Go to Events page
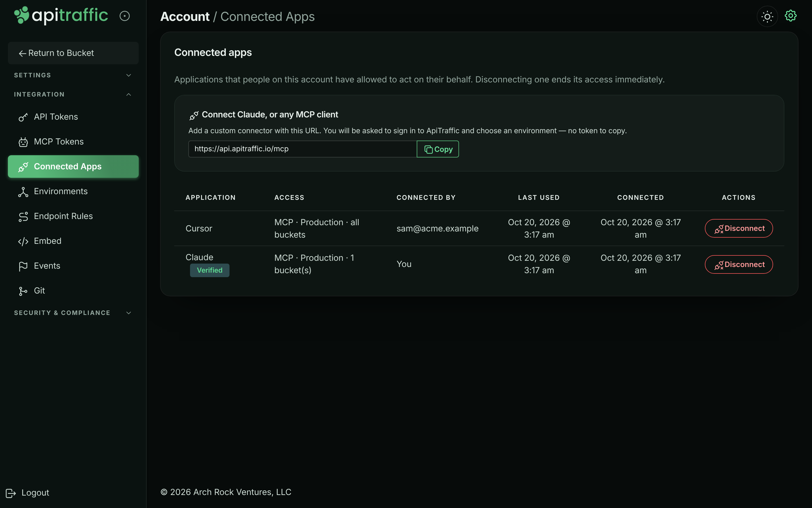The width and height of the screenshot is (812, 508). tap(73, 266)
